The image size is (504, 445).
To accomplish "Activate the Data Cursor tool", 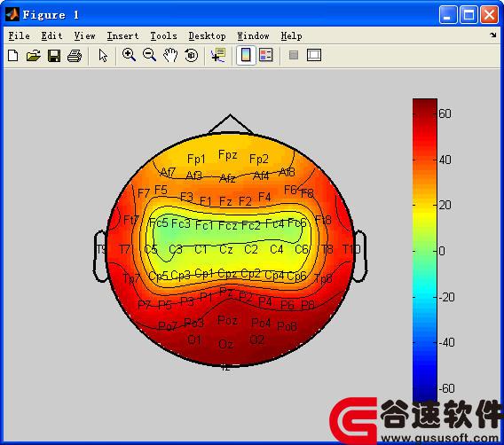I will coord(218,55).
